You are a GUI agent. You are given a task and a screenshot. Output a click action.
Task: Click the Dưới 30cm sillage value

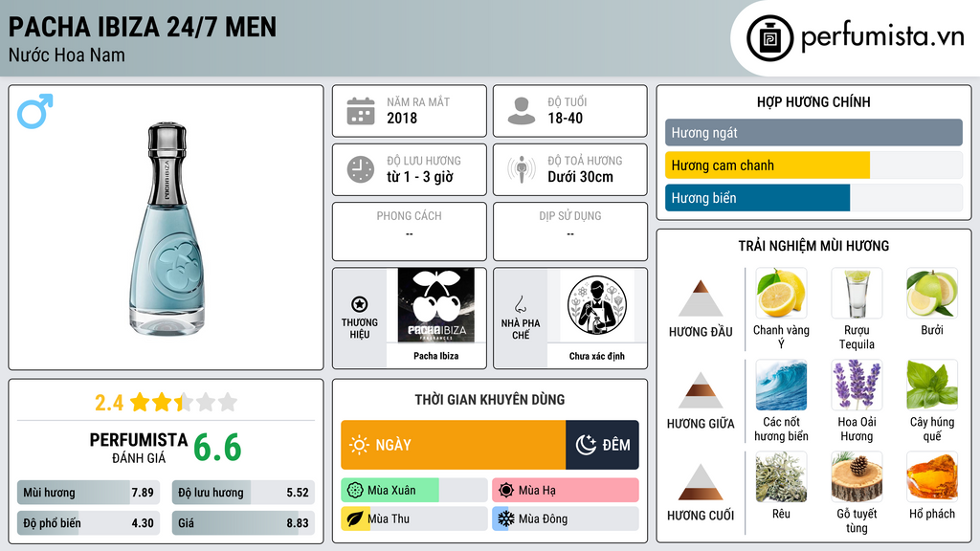pos(581,177)
